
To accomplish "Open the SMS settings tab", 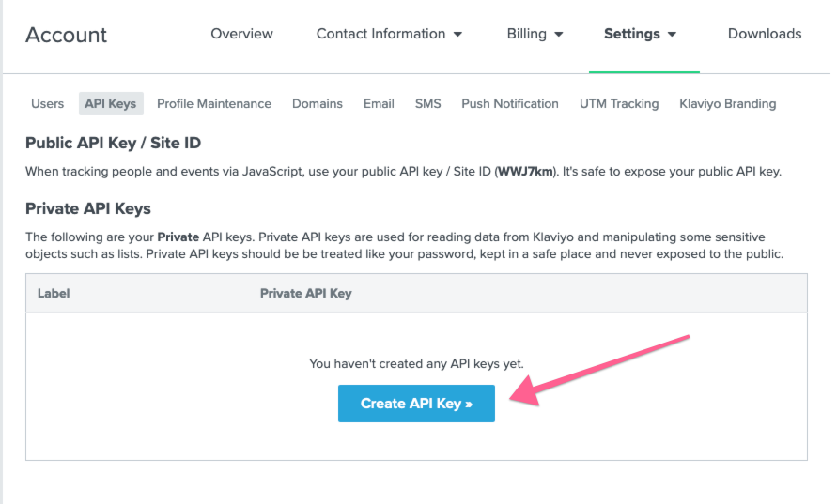I will click(x=428, y=103).
